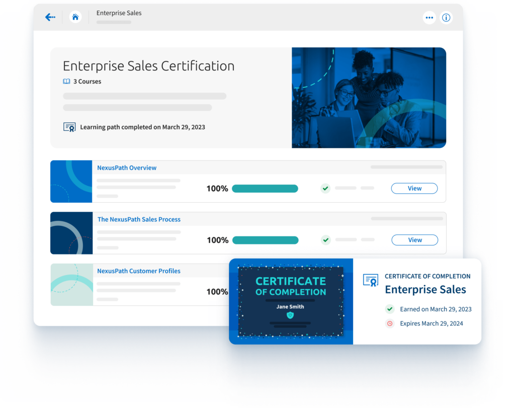Click red clock icon beside Expires date
515x420 pixels.
pos(390,323)
